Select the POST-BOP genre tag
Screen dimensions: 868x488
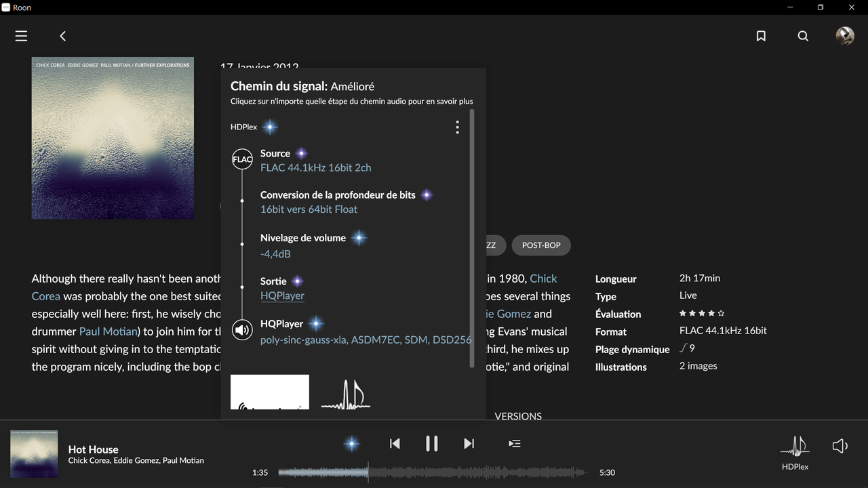(541, 245)
